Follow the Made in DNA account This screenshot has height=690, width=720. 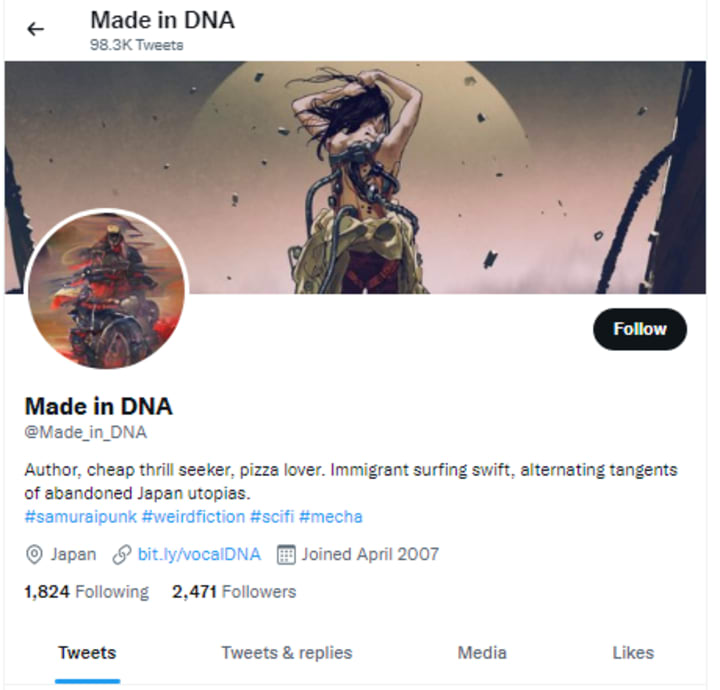point(640,329)
